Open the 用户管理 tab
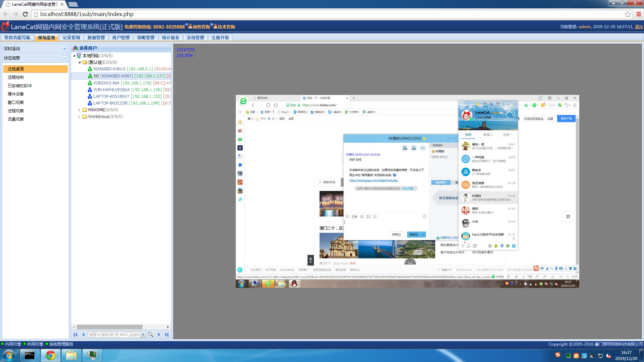644x362 pixels. tap(121, 38)
